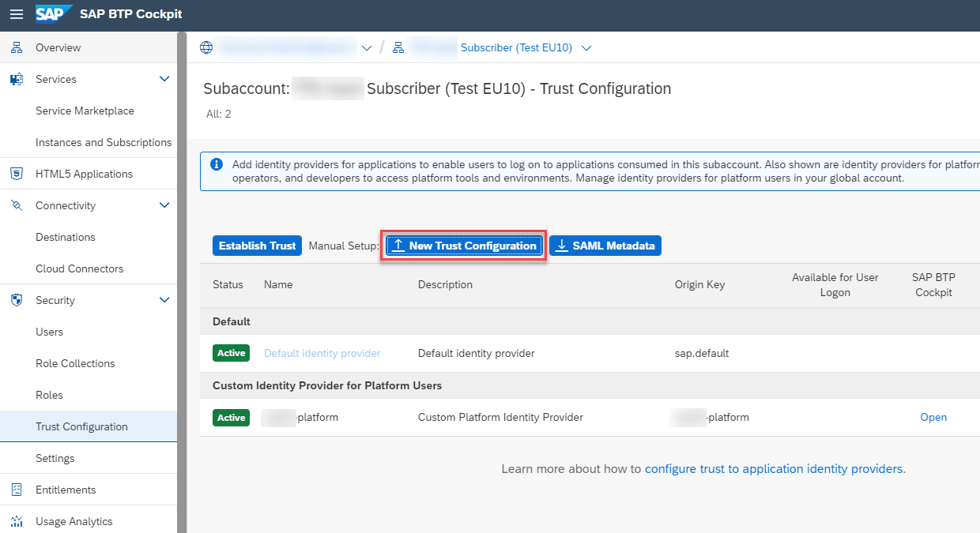Click the Establish Trust button

pos(258,246)
